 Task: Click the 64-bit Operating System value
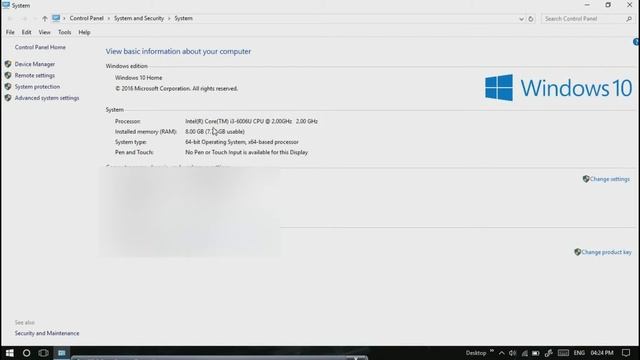click(x=242, y=142)
